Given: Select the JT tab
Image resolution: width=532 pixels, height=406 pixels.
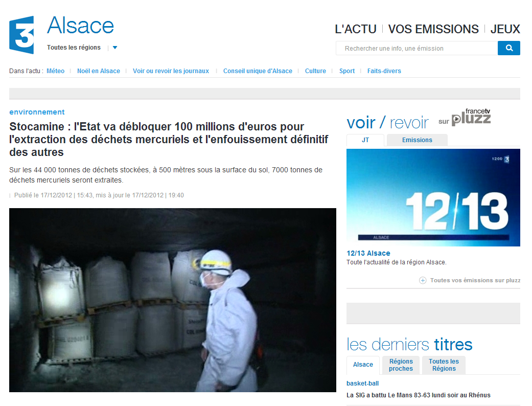Looking at the screenshot, I should click(365, 140).
